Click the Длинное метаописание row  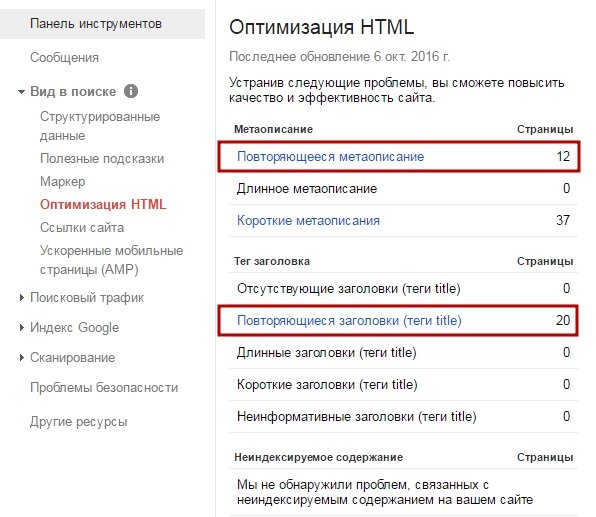[x=403, y=189]
